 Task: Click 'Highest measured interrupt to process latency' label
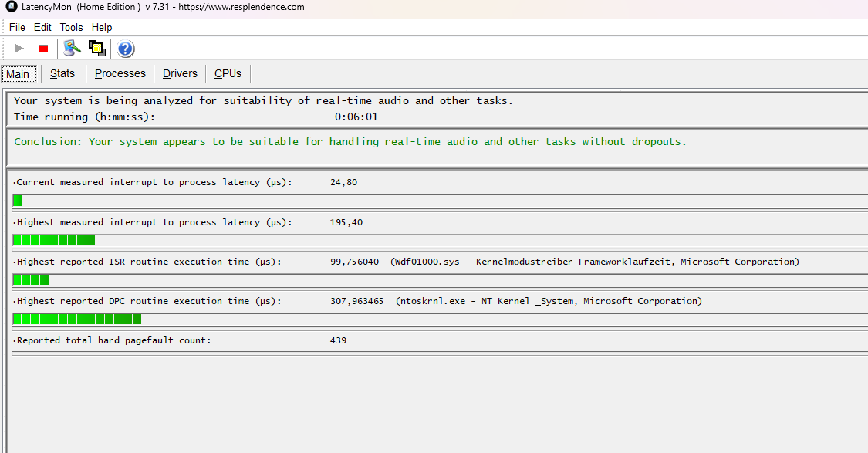(x=154, y=222)
